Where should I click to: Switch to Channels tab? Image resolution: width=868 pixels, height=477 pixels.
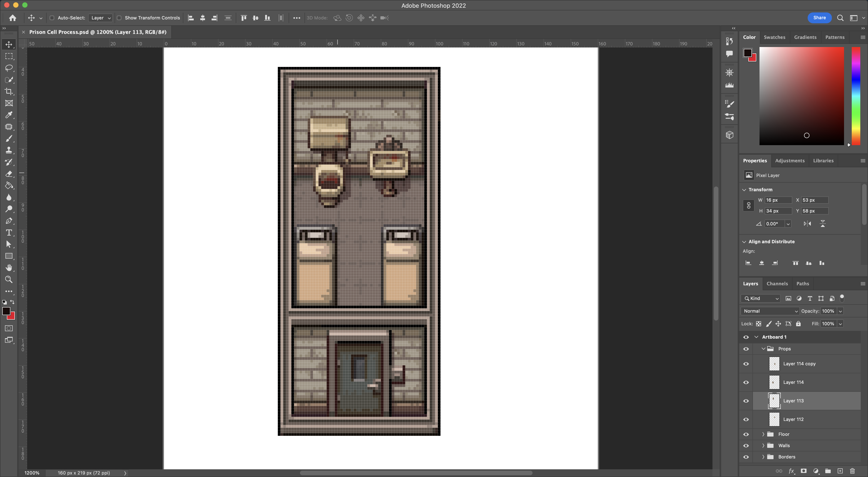pos(777,284)
